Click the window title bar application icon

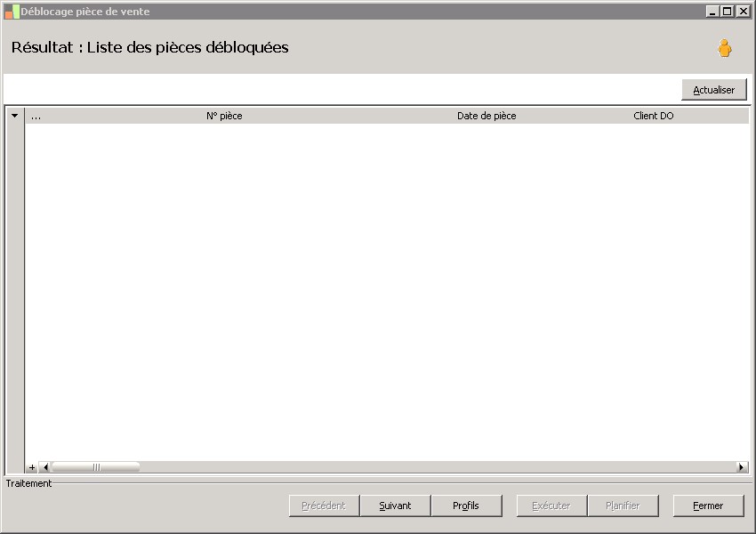click(12, 11)
